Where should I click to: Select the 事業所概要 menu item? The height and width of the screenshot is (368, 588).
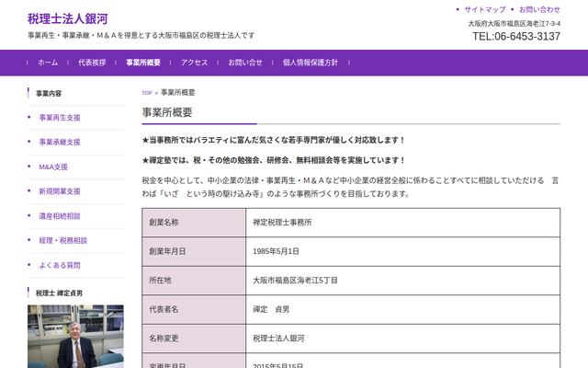(143, 63)
